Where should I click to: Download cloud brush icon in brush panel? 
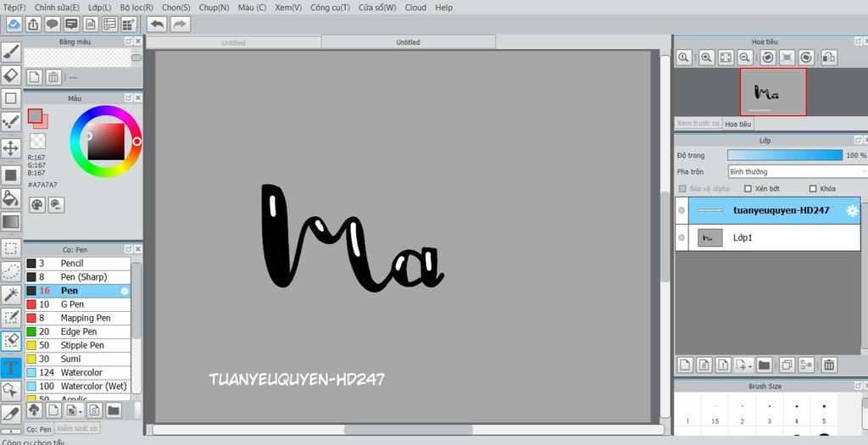pyautogui.click(x=34, y=410)
